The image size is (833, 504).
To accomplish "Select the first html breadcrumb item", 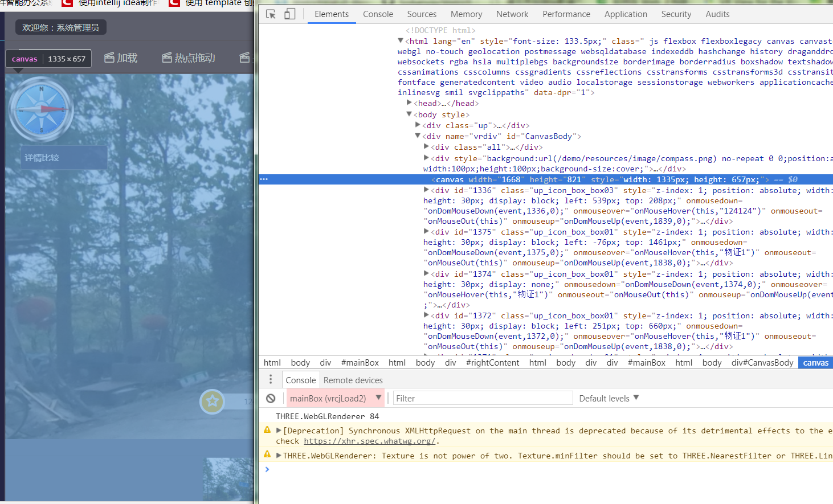I will [x=272, y=363].
